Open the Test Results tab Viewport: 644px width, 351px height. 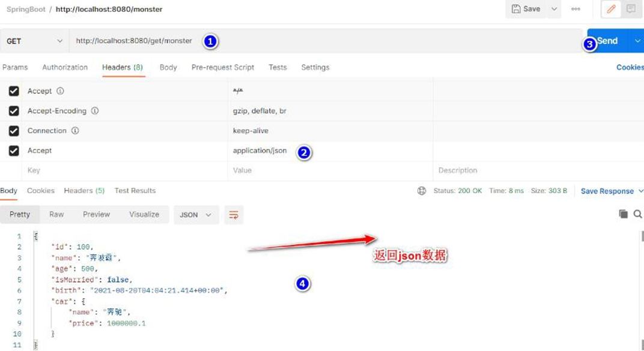pos(135,191)
